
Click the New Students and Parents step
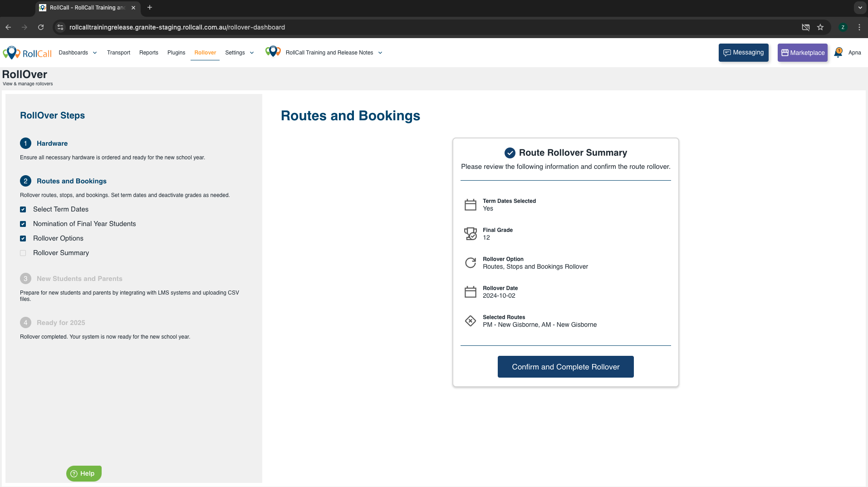pos(79,279)
